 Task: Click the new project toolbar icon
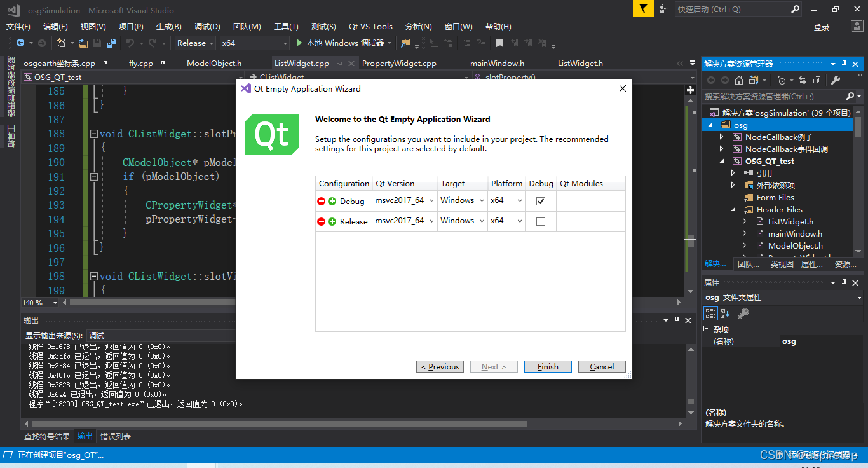pos(62,43)
